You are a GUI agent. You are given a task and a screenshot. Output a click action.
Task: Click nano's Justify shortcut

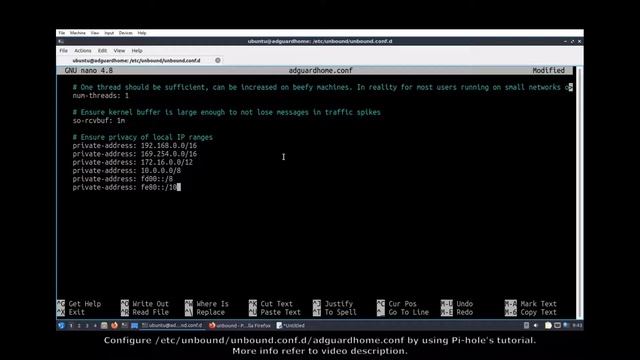[x=333, y=304]
